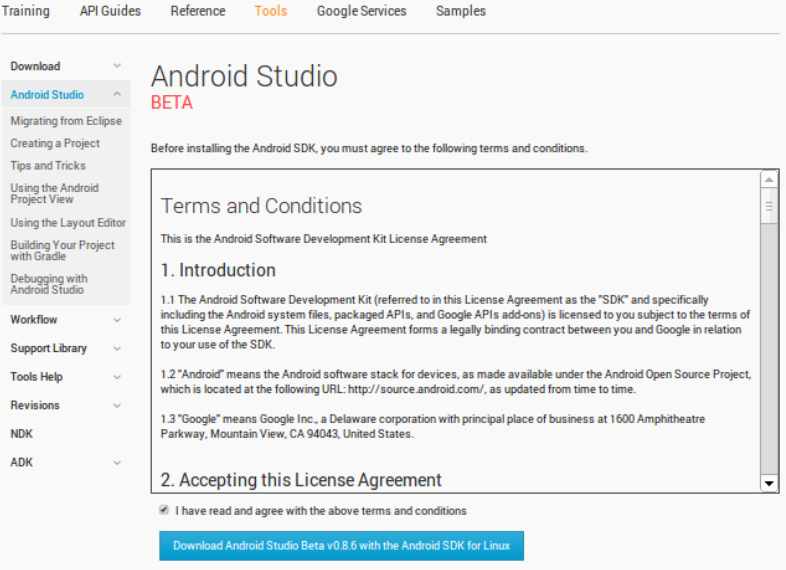This screenshot has width=786, height=570.
Task: Open the API Guides tab
Action: (x=110, y=11)
